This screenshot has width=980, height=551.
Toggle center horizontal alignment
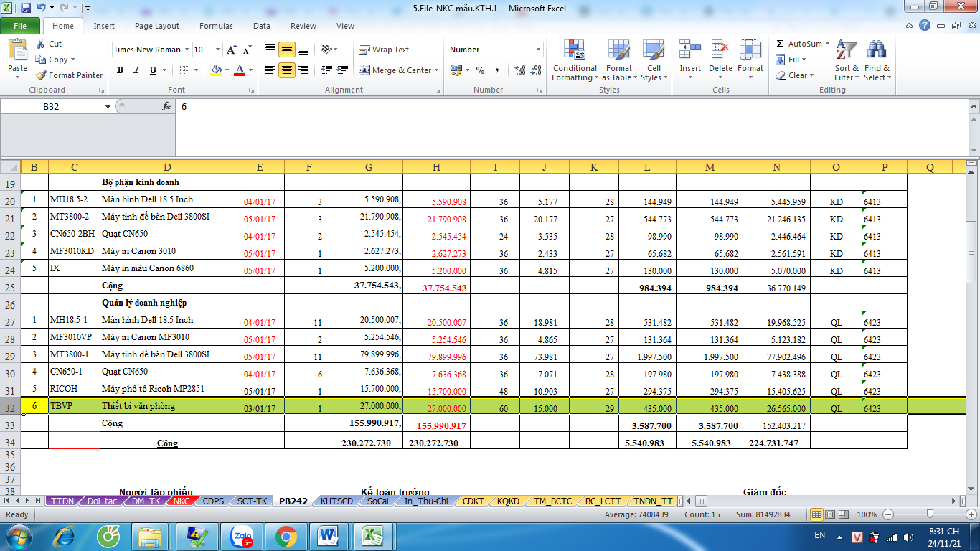tap(287, 70)
